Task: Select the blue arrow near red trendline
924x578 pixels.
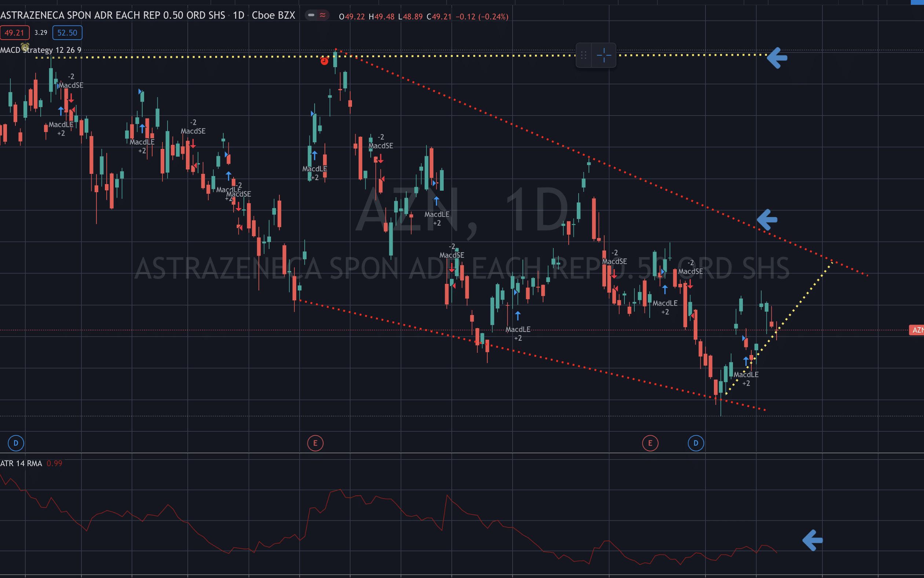Action: [x=767, y=220]
